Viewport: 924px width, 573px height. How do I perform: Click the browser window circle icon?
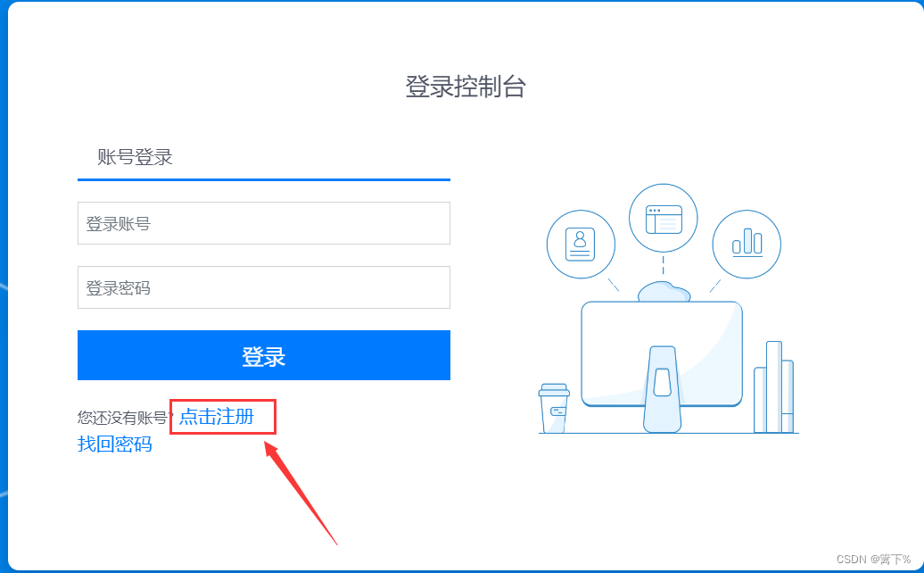point(664,219)
